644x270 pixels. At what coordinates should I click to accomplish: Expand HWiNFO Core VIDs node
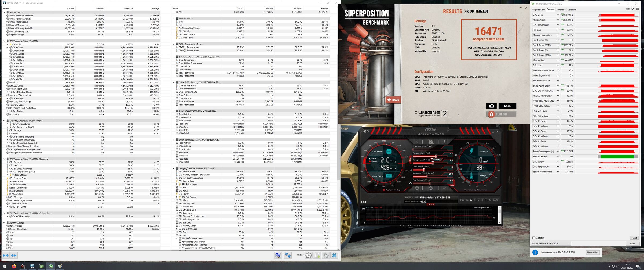click(x=7, y=44)
